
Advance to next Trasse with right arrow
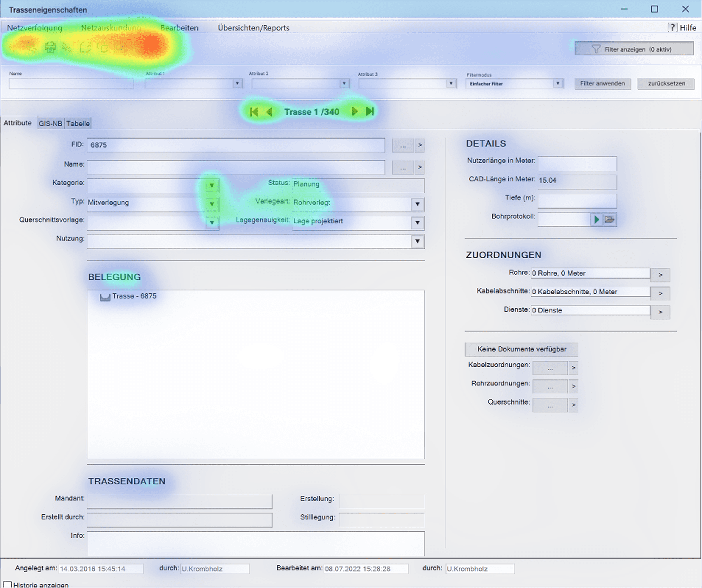point(355,112)
